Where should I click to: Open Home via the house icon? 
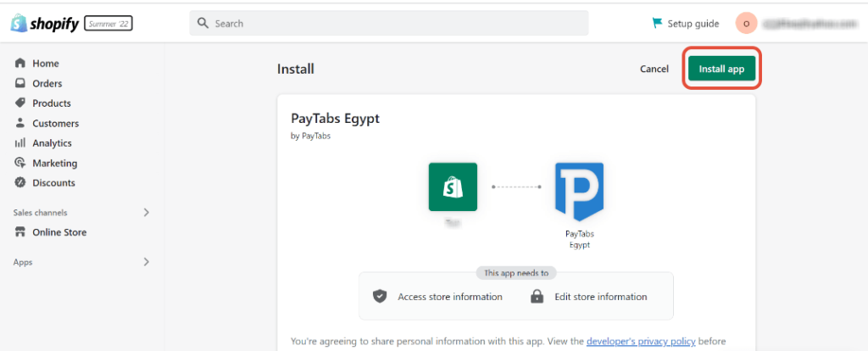(20, 63)
